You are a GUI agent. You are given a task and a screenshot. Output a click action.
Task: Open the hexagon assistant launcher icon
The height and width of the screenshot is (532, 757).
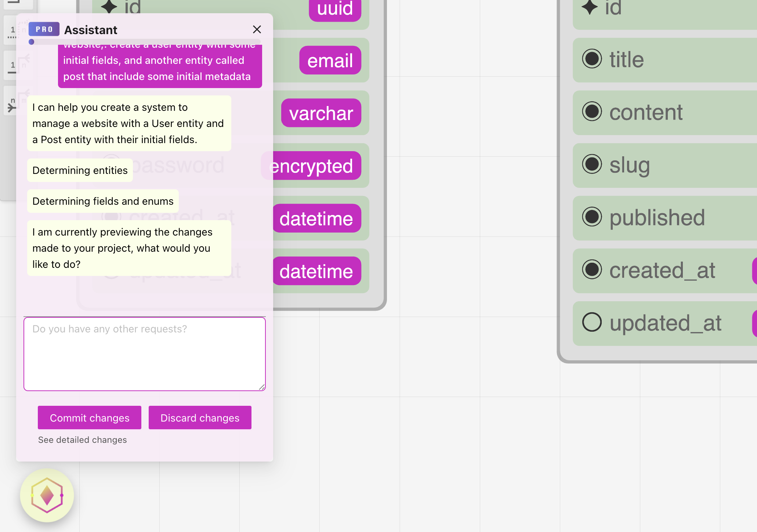click(x=47, y=495)
